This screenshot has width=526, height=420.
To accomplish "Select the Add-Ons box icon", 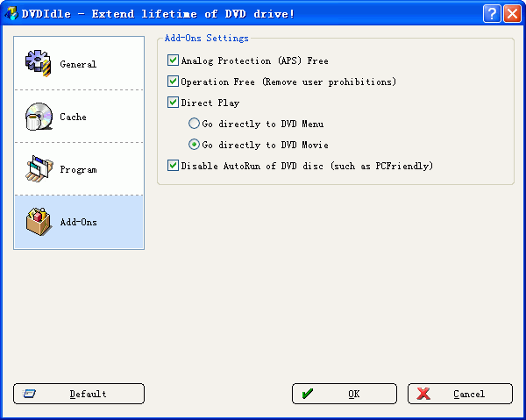I will coord(39,222).
